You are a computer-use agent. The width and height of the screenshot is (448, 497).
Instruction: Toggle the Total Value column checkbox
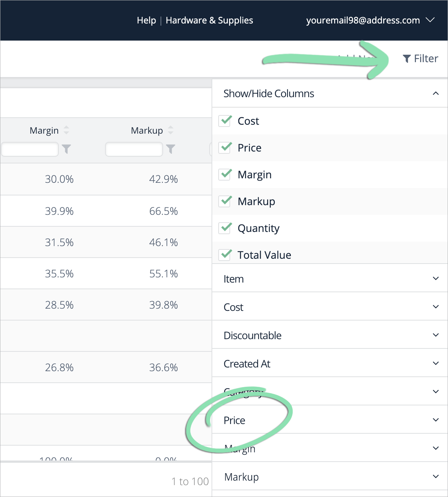pos(225,255)
